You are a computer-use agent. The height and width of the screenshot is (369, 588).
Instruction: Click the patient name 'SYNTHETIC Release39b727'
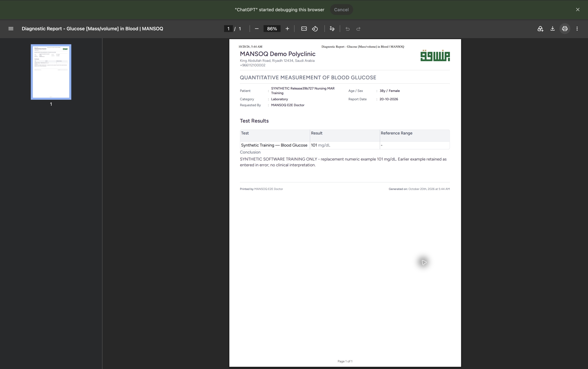point(292,88)
